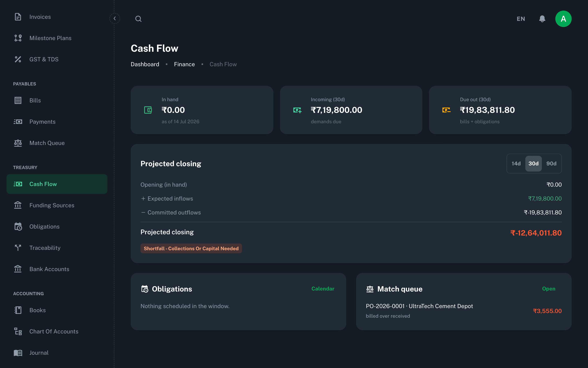Click the Funding Sources bank icon
The height and width of the screenshot is (368, 588).
coord(18,205)
